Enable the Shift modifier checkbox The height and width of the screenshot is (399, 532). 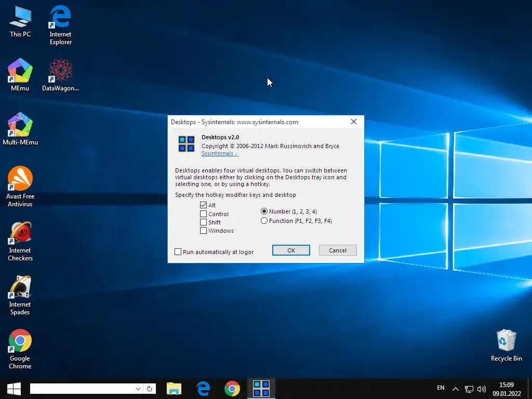[x=203, y=222]
